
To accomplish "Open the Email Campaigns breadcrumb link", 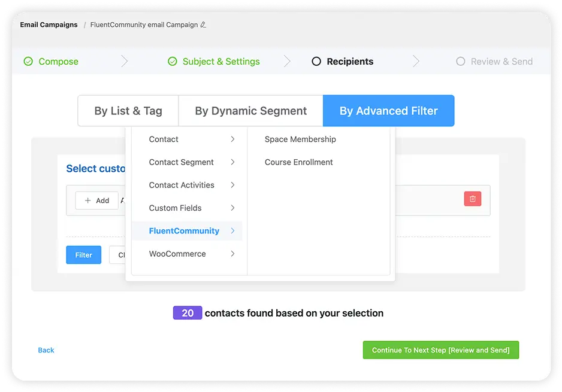I will (49, 25).
